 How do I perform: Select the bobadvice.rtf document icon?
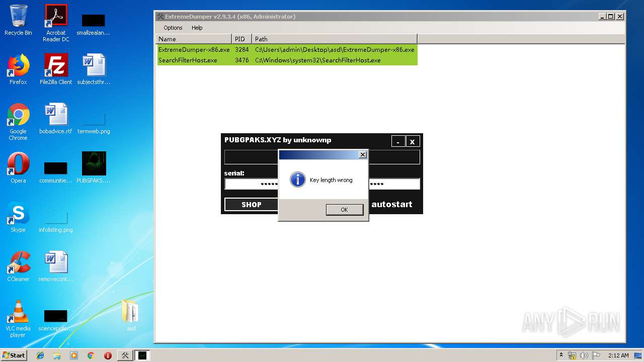pyautogui.click(x=56, y=119)
